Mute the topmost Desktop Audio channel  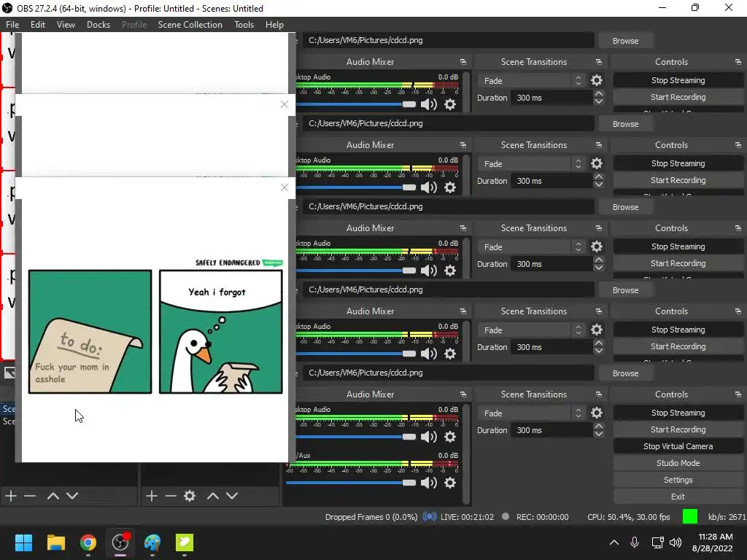(429, 104)
